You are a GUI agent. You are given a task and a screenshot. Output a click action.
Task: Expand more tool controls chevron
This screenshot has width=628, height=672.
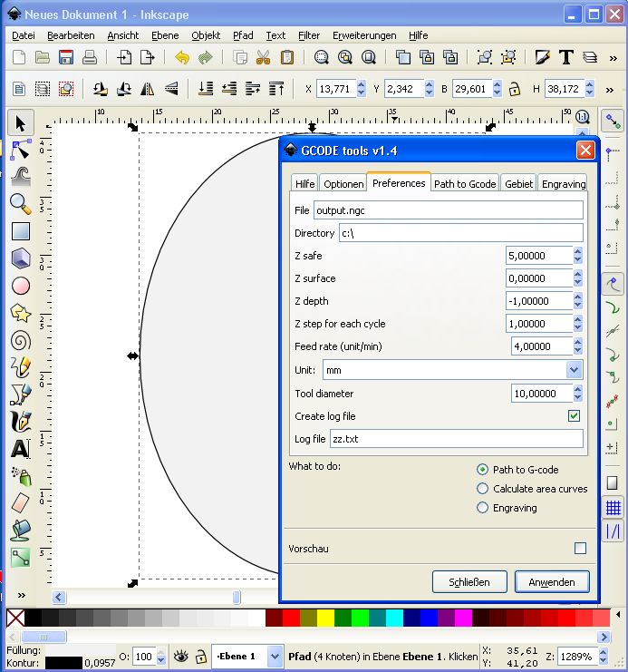(x=610, y=90)
